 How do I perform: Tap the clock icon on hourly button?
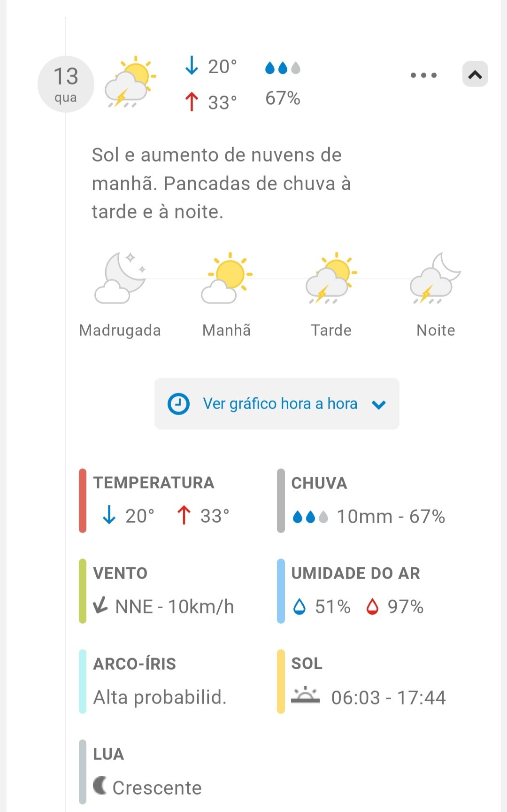[x=178, y=404]
